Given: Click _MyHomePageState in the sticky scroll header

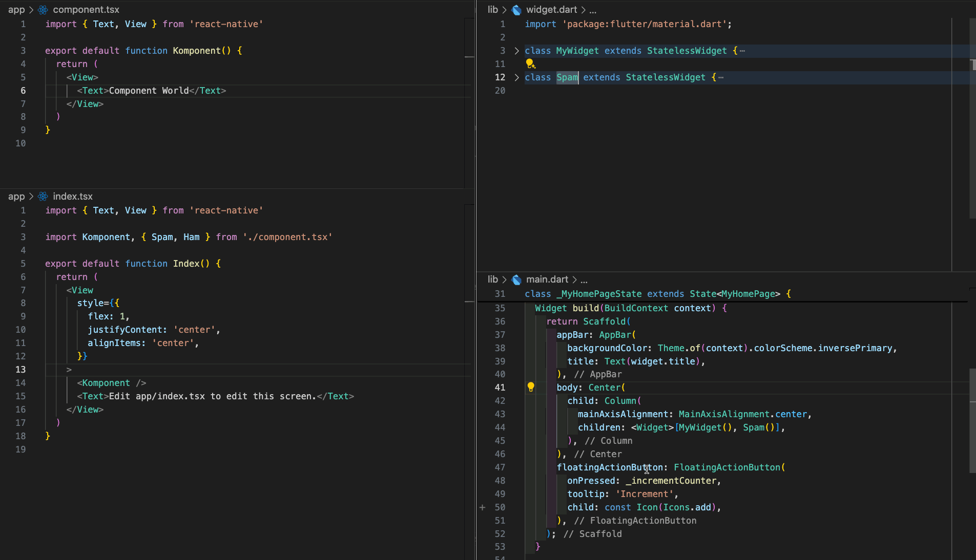Looking at the screenshot, I should (x=599, y=294).
